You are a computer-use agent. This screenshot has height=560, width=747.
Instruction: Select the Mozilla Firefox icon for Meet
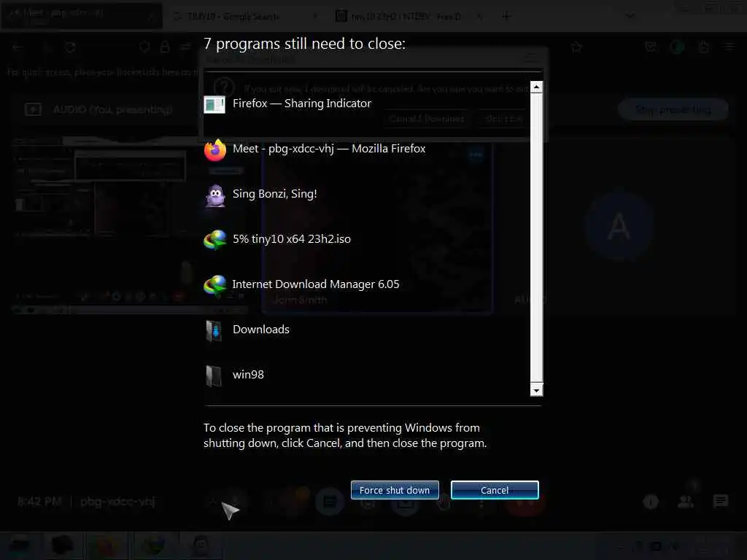click(215, 149)
